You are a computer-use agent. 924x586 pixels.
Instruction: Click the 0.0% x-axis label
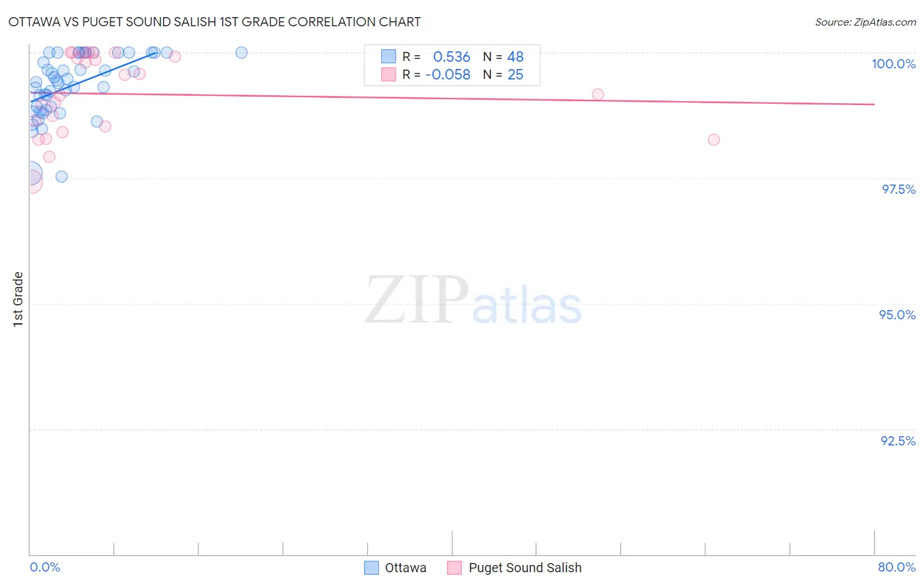45,567
